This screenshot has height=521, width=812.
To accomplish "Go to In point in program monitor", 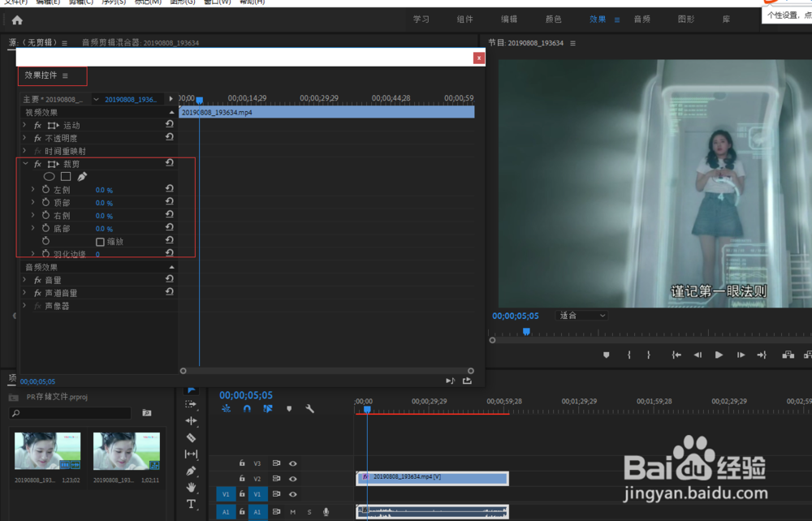I will (x=676, y=355).
